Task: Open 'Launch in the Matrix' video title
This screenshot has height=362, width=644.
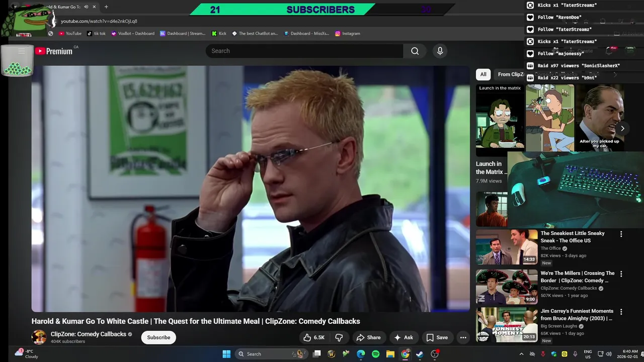Action: point(491,168)
